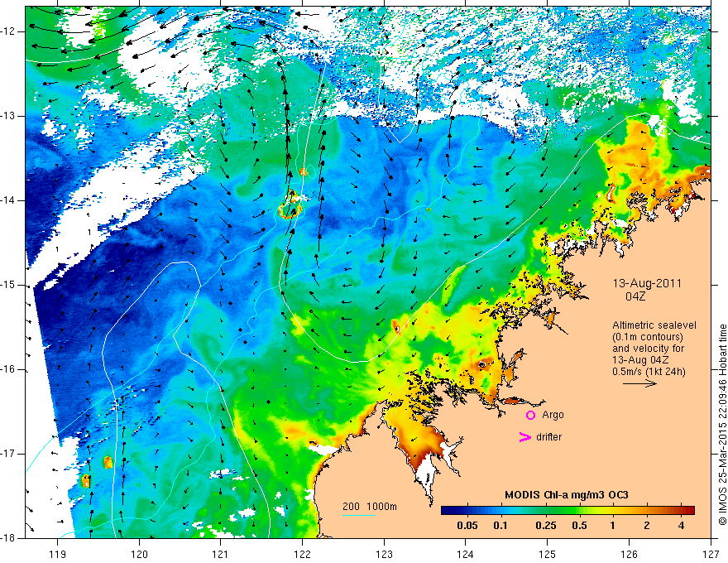
Task: Click the latitude -16 axis label
Action: [x=8, y=369]
